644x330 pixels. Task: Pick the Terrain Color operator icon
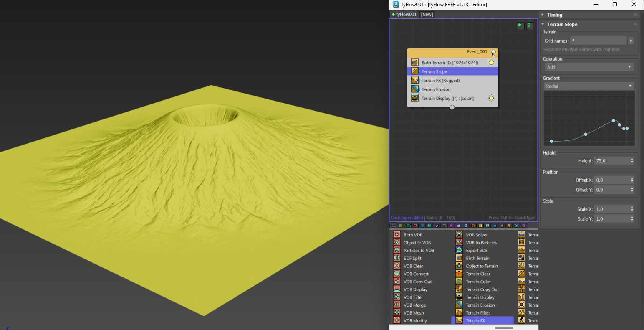click(x=459, y=282)
